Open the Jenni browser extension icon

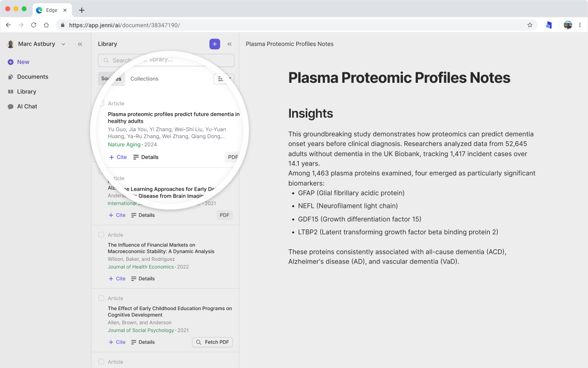(548, 25)
